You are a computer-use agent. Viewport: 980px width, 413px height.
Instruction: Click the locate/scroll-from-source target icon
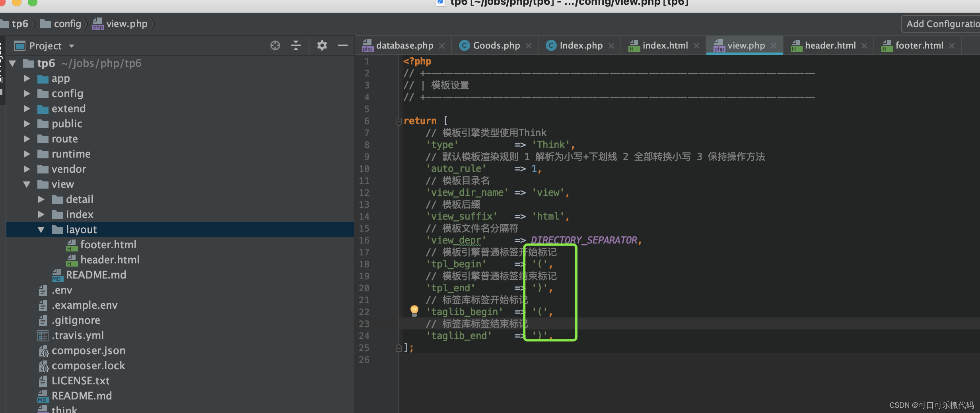tap(275, 45)
